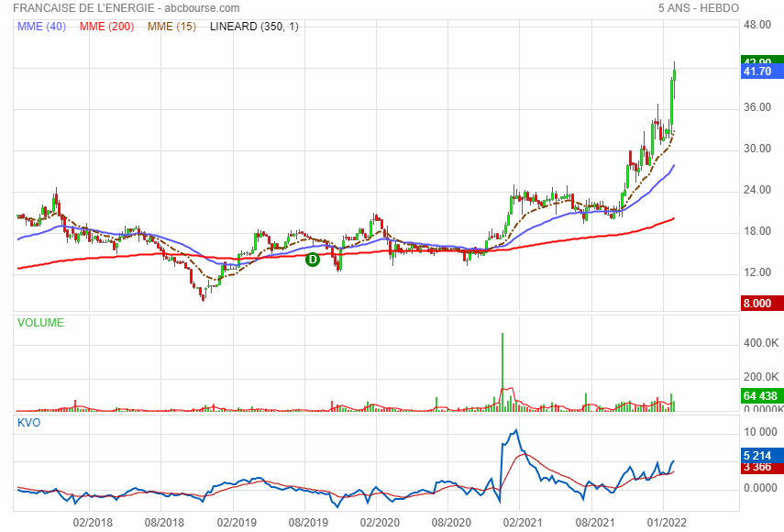This screenshot has height=532, width=784.
Task: Click the 08/2018 date axis label
Action: [164, 523]
